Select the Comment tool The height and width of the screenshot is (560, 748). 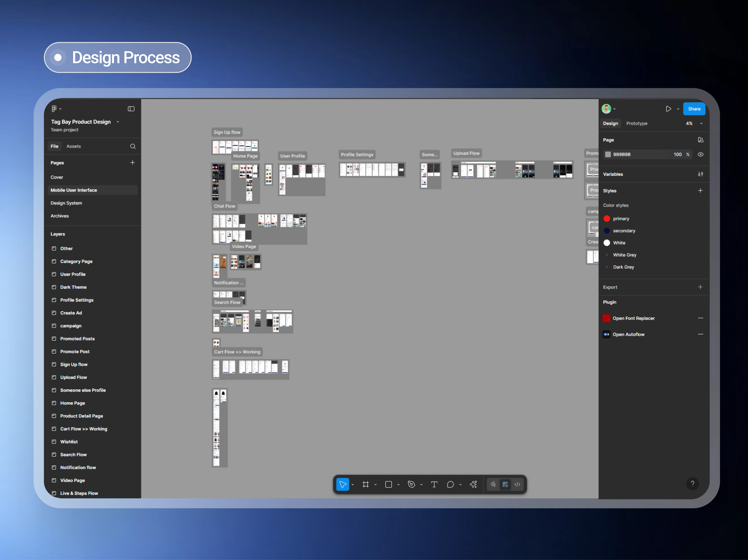coord(450,484)
